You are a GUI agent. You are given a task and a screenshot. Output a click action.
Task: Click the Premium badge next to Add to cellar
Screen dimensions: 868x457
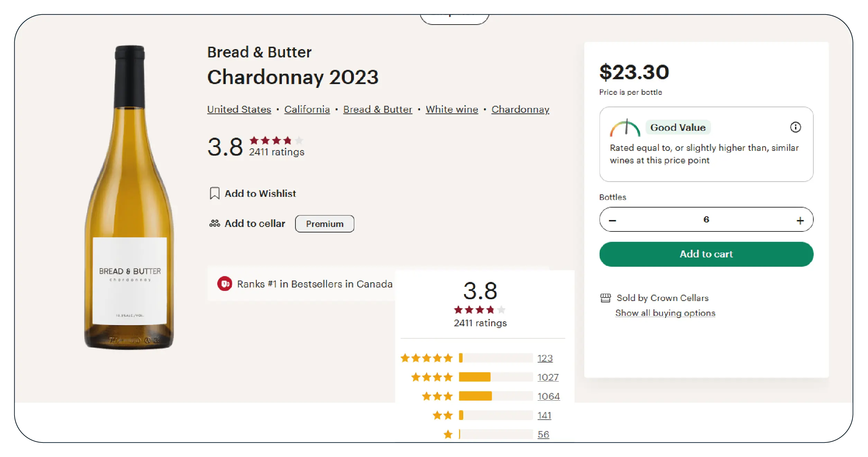click(x=324, y=223)
